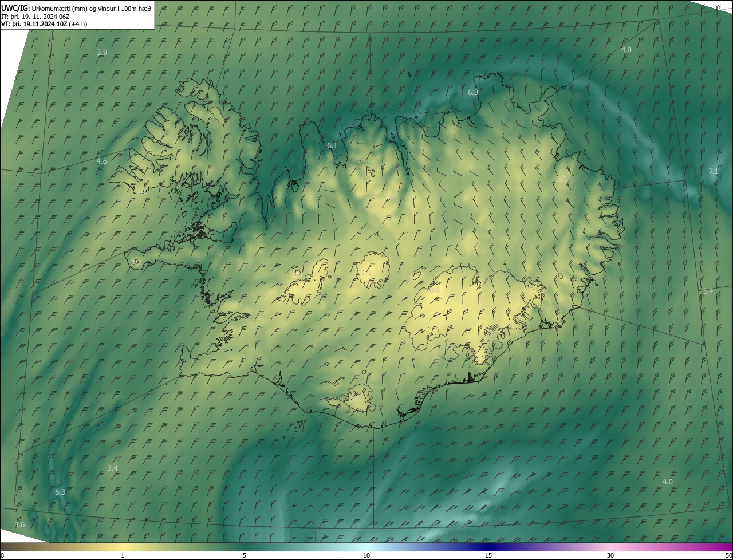Click the 'VT: þri. 19.11.2024 10Z (+4 h)' line
Image resolution: width=733 pixels, height=560 pixels.
[x=44, y=24]
